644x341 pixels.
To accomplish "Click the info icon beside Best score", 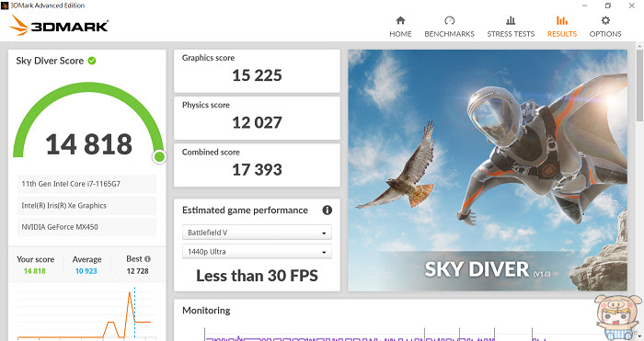I will (147, 259).
